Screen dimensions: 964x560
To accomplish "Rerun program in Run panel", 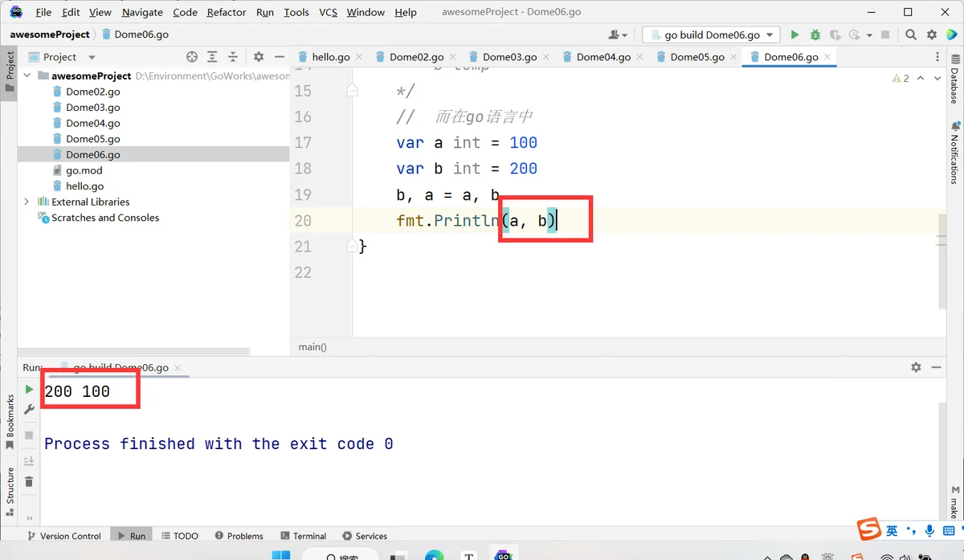I will [x=29, y=389].
